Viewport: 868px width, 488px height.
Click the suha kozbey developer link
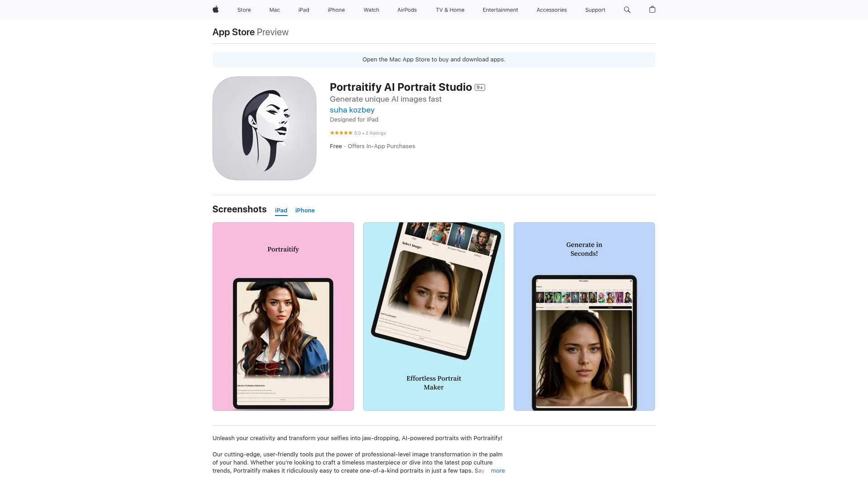coord(352,110)
